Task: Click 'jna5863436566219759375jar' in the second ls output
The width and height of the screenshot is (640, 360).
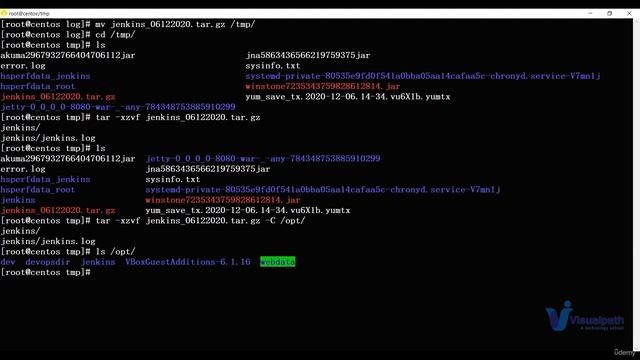Action: [208, 169]
